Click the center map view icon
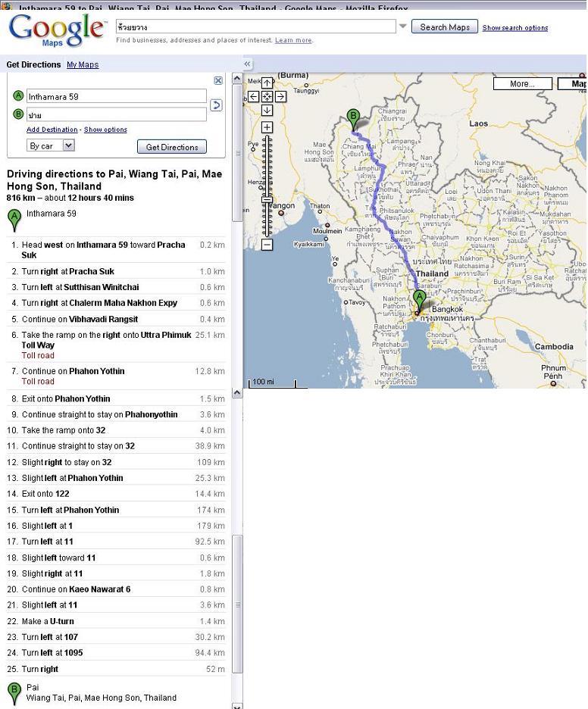The height and width of the screenshot is (709, 588). pyautogui.click(x=267, y=96)
